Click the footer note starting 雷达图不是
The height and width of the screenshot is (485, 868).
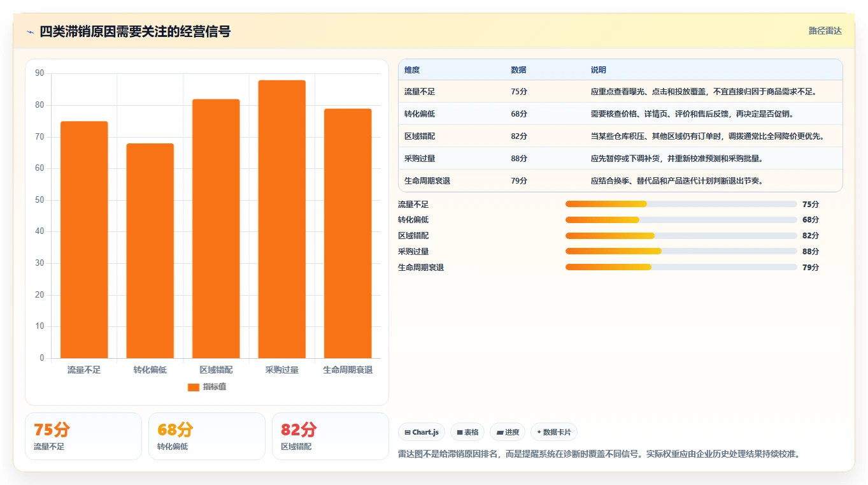point(599,454)
